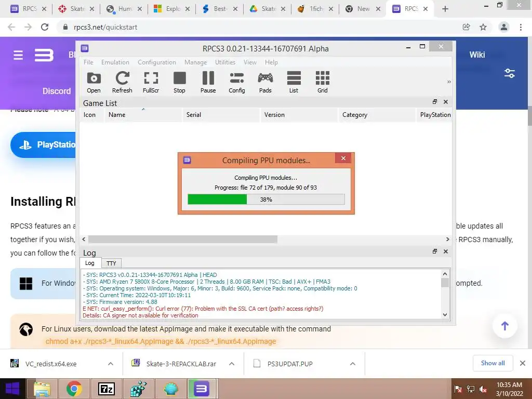
Task: Click the log scrollbar up arrow
Action: pos(445,273)
